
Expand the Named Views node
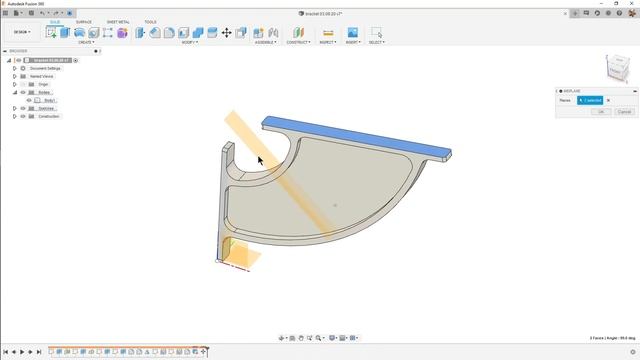15,76
